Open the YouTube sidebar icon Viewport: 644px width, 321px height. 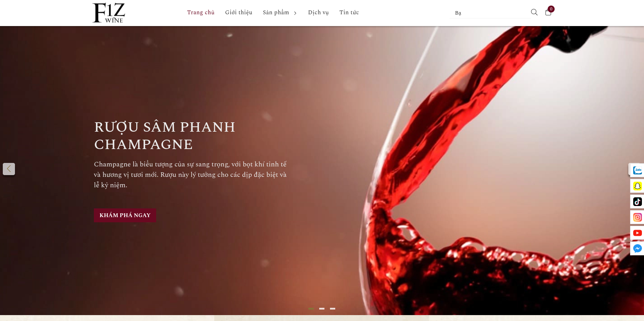[x=637, y=233]
